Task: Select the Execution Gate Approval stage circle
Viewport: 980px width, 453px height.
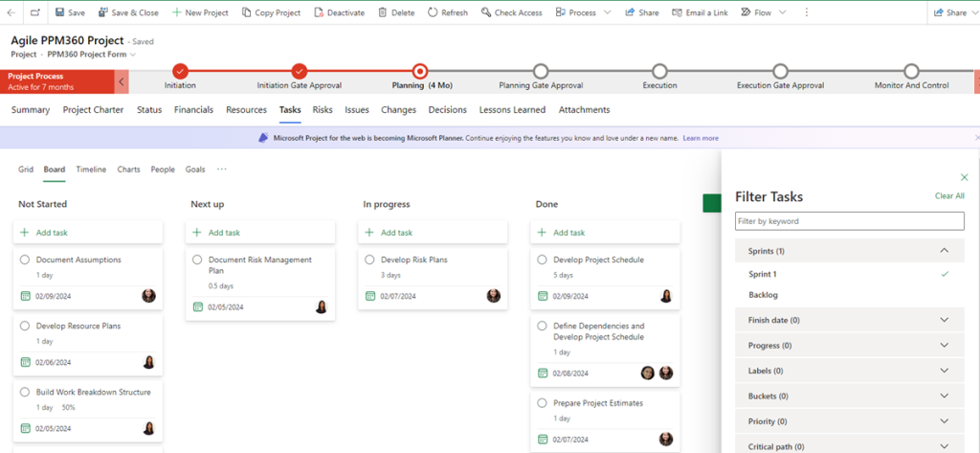Action: pos(780,71)
